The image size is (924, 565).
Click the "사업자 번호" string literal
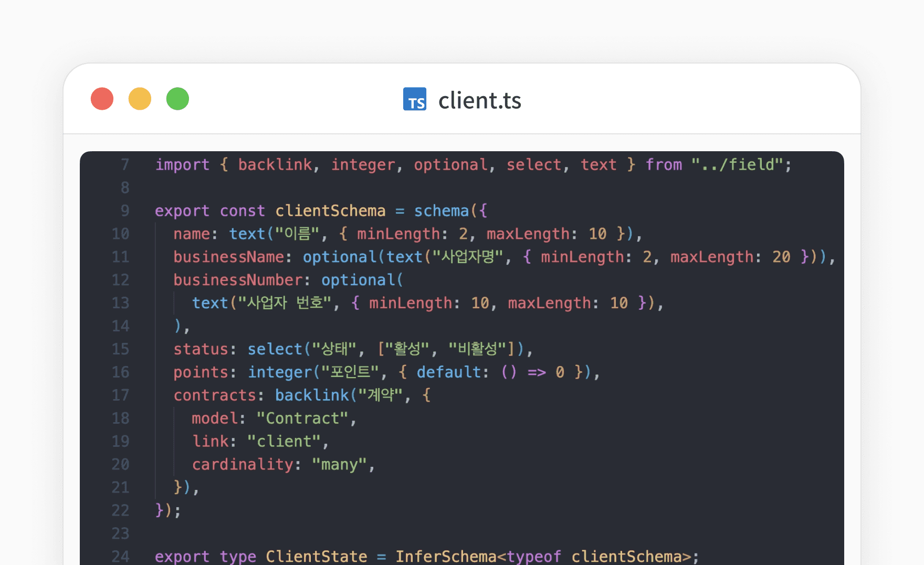285,303
